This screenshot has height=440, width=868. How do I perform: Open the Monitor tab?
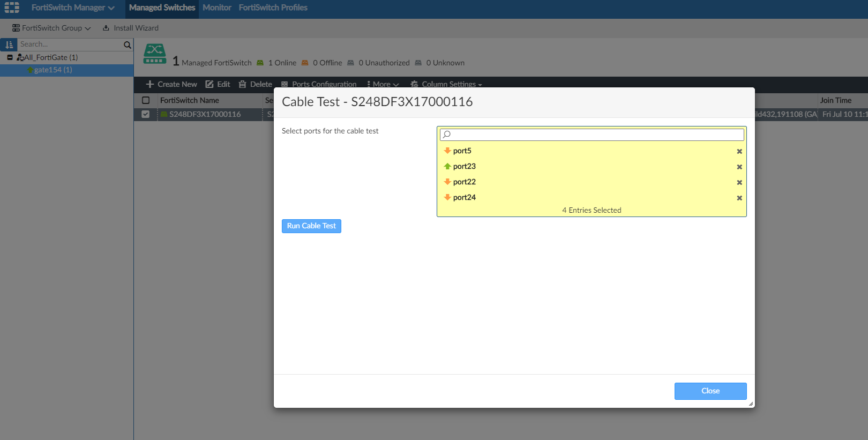pyautogui.click(x=217, y=8)
